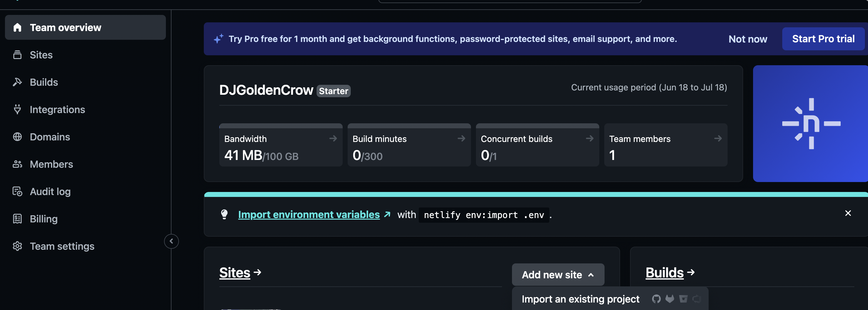The width and height of the screenshot is (868, 310).
Task: Click the arrow next to the Sites heading
Action: pyautogui.click(x=258, y=272)
